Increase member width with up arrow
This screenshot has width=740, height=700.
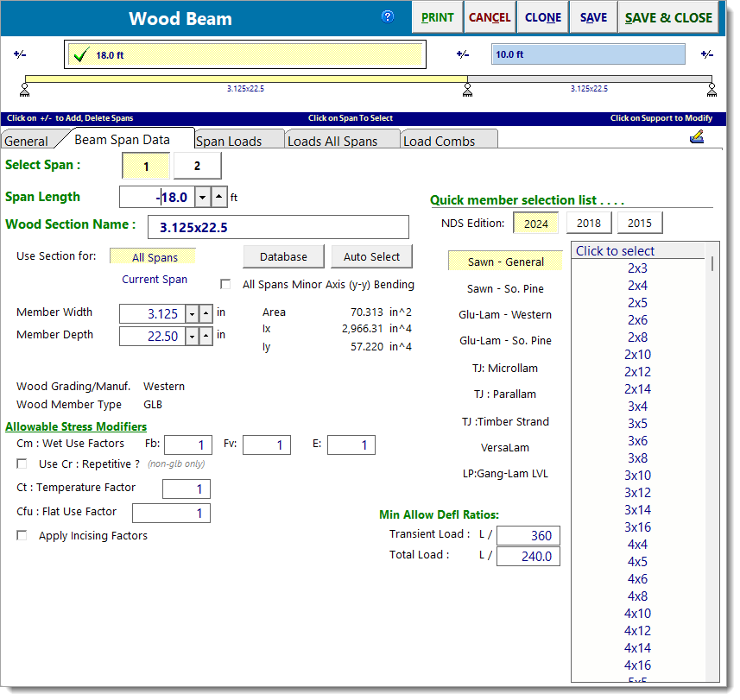point(206,314)
